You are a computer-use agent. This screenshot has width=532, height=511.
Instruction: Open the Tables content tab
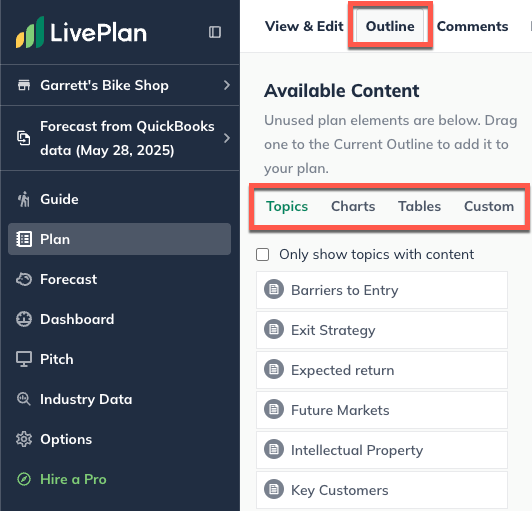[419, 206]
